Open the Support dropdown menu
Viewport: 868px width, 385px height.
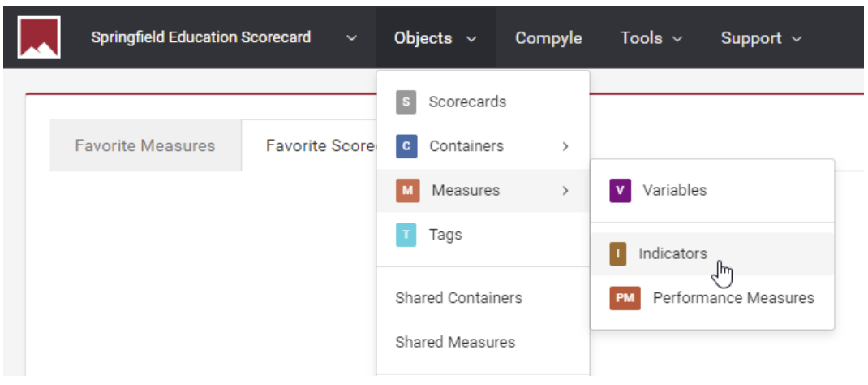click(x=761, y=38)
